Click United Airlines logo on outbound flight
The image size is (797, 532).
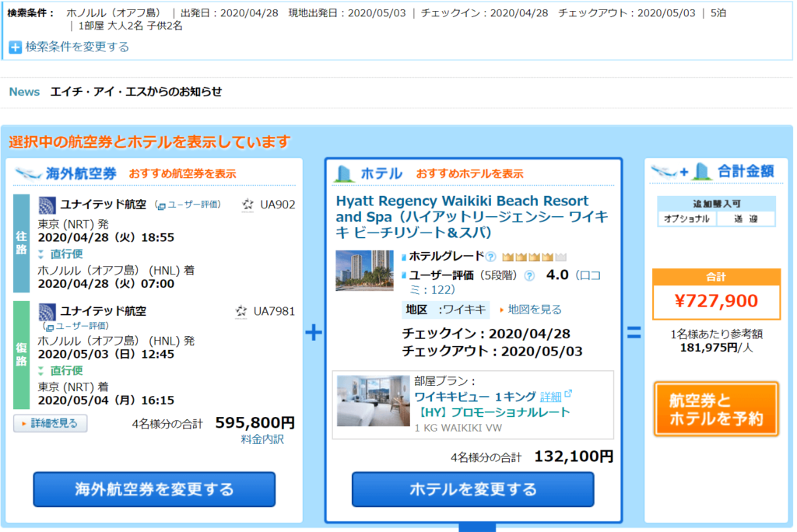pos(47,205)
